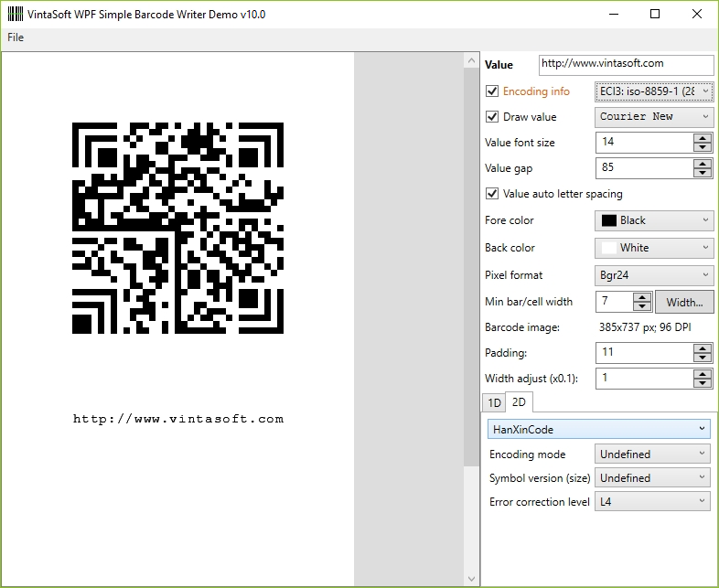
Task: Open the HanXinCode barcode type dropdown
Action: 599,430
